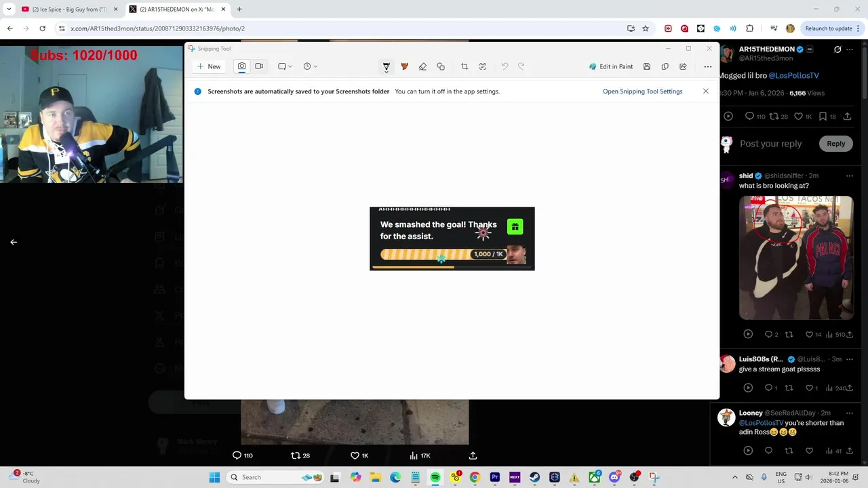Open shid's reply photo
This screenshot has height=488, width=868.
click(x=796, y=258)
